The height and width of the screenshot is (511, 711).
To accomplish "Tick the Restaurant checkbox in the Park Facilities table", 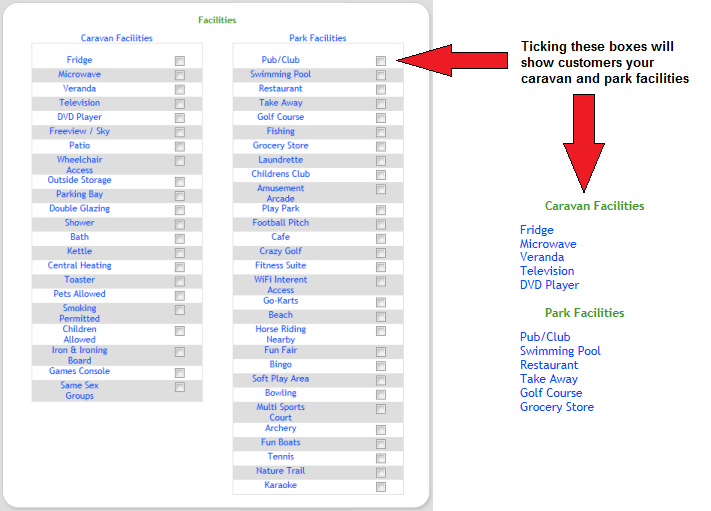I will pos(381,89).
